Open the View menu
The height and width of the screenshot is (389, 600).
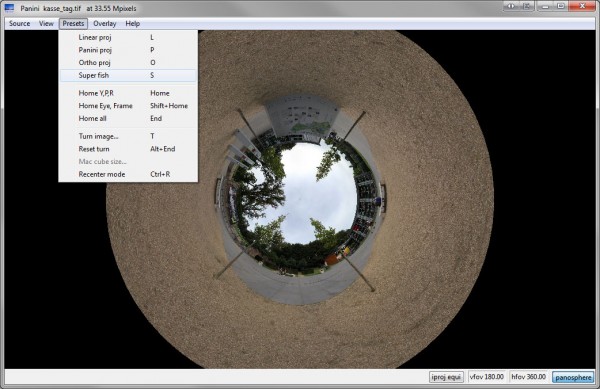(46, 24)
